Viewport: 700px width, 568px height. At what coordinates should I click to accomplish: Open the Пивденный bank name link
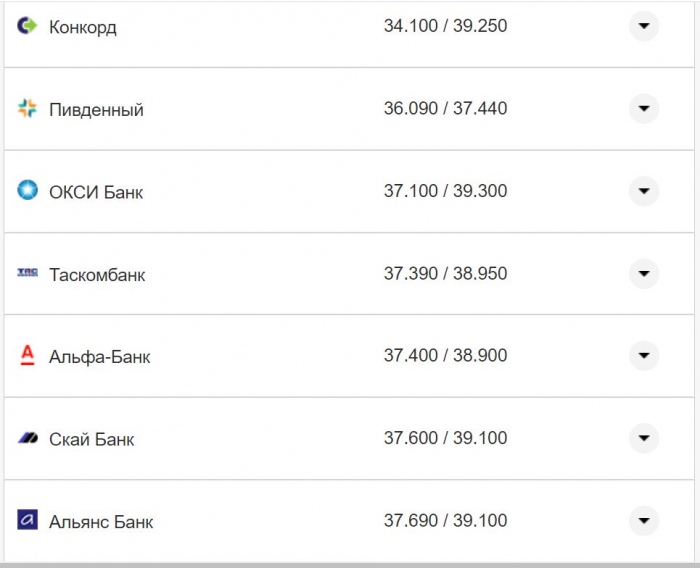96,110
